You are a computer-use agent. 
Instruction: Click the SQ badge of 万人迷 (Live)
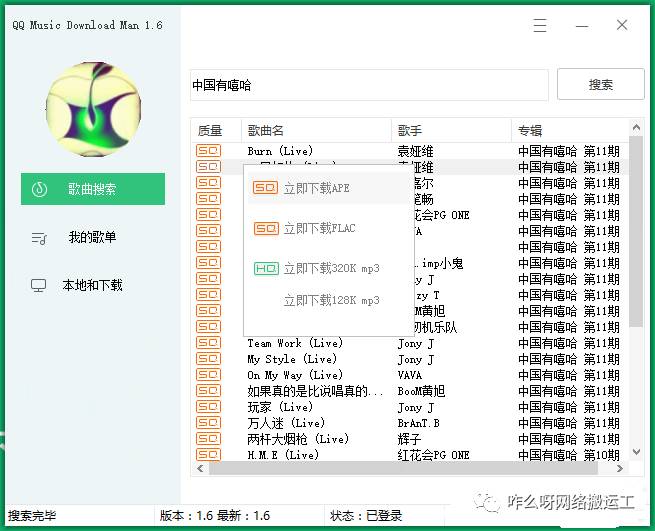[208, 423]
